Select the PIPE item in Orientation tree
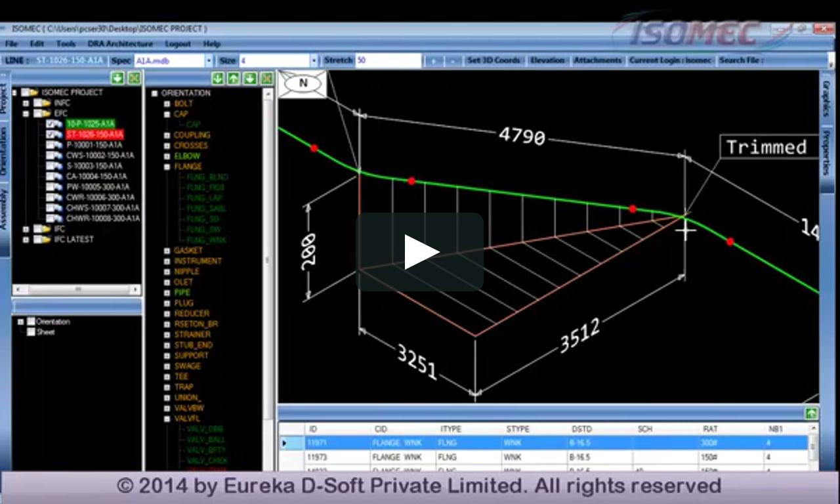Screen dimensions: 840x504 pos(182,293)
